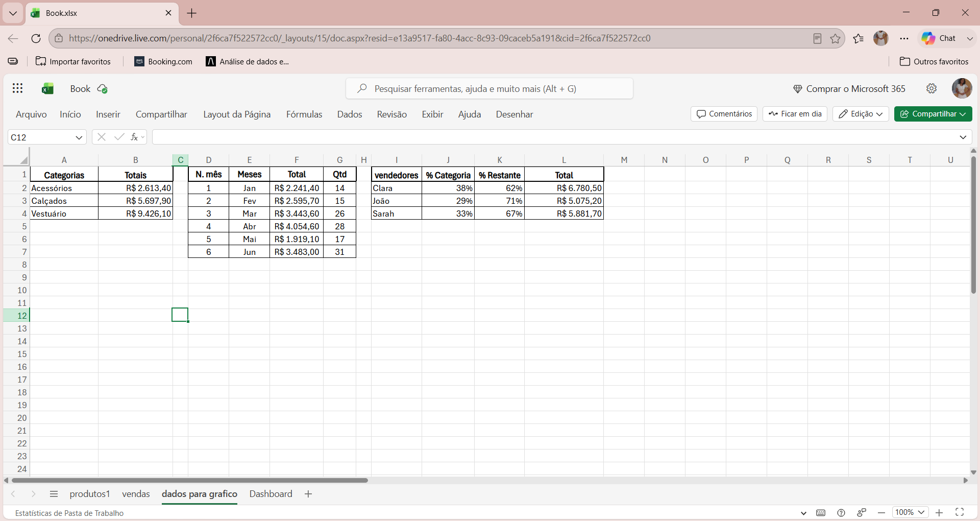This screenshot has height=521, width=980.
Task: Click the cloud saved status icon
Action: pyautogui.click(x=103, y=89)
